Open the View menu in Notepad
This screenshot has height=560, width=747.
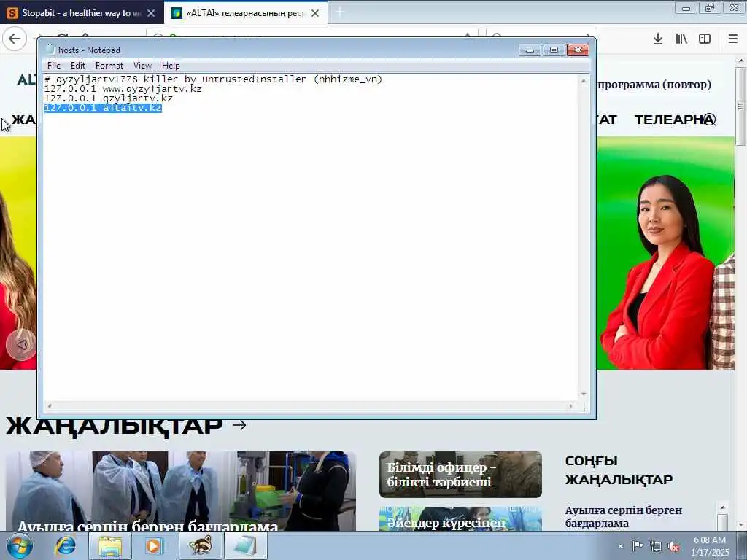pos(142,66)
